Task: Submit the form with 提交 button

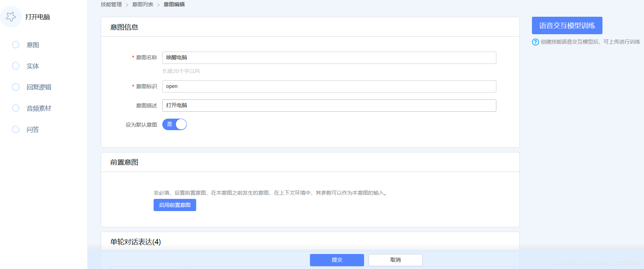Action: pos(337,260)
